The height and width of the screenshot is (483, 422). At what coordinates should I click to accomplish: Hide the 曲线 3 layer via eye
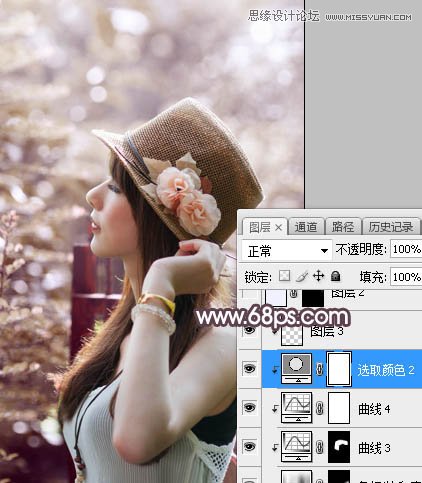(249, 446)
